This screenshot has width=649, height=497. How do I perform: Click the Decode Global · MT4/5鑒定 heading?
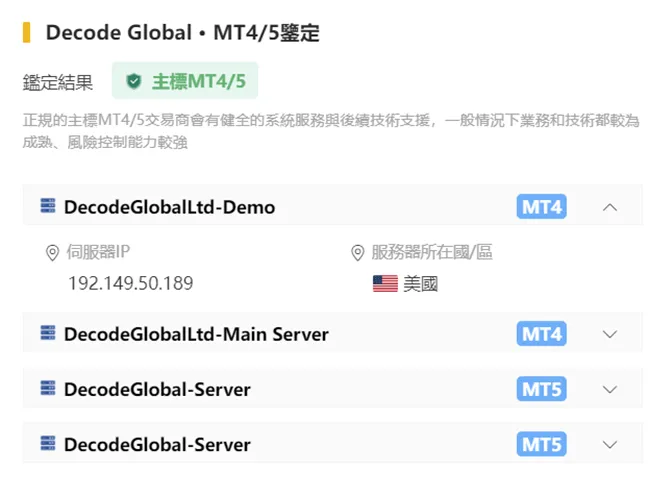pyautogui.click(x=183, y=33)
